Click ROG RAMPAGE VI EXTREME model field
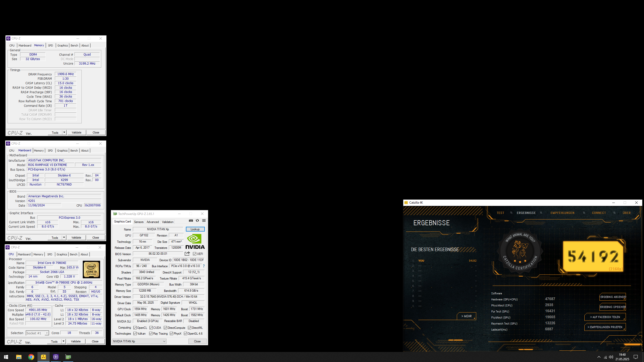 pyautogui.click(x=51, y=165)
